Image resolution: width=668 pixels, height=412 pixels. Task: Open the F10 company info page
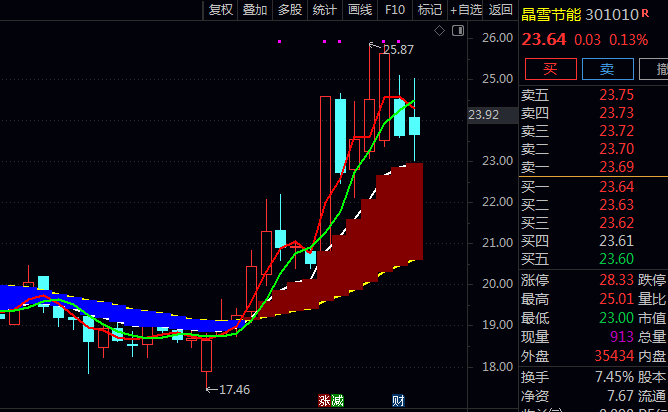coord(395,10)
